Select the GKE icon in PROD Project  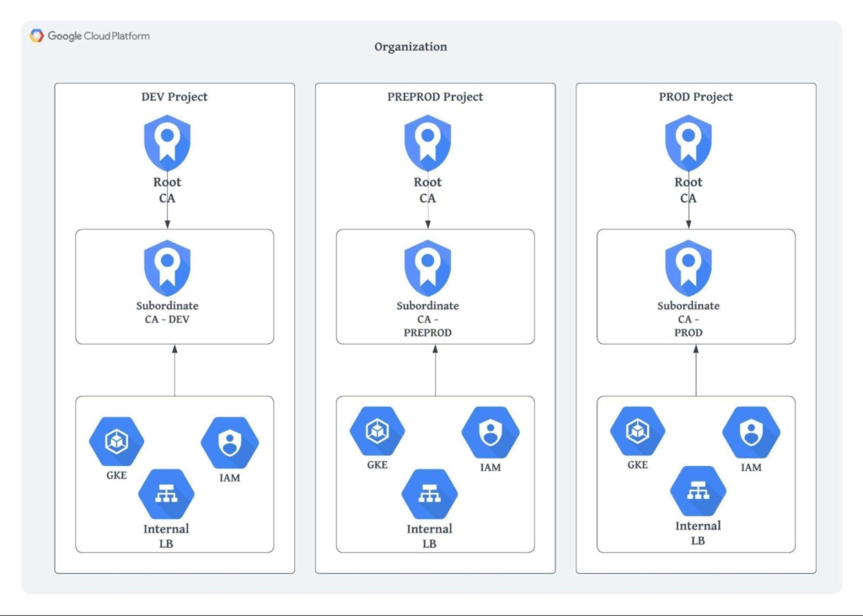(x=637, y=431)
